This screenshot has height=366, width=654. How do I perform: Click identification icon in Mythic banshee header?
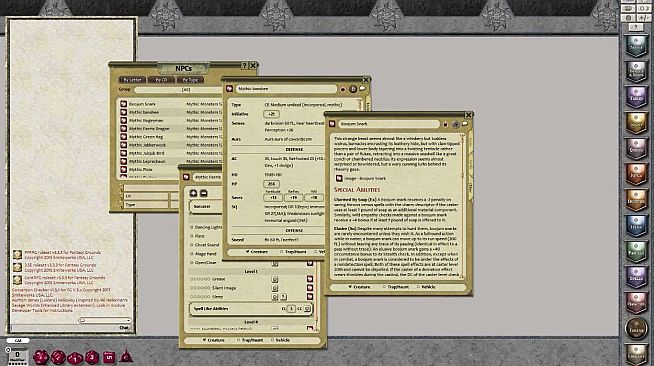coord(352,89)
